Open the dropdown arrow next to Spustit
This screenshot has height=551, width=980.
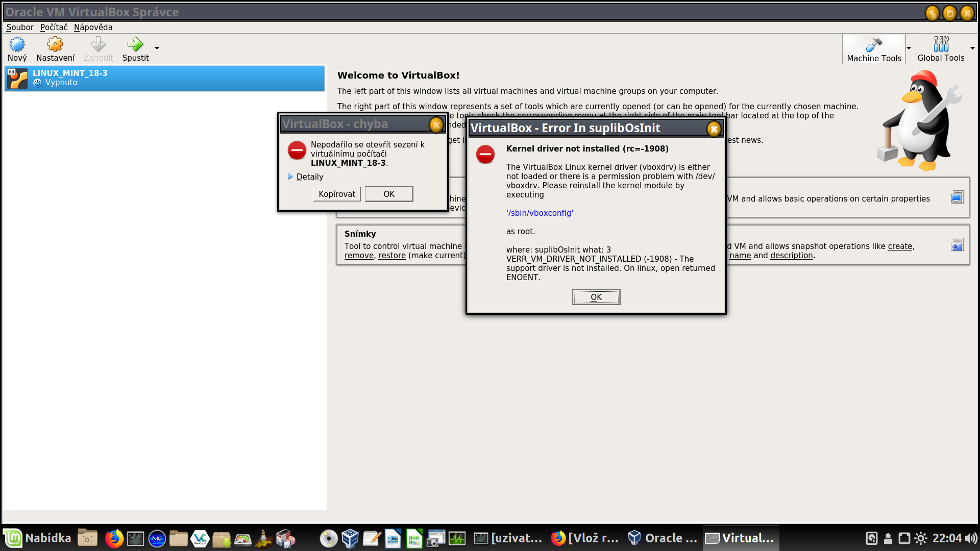click(157, 48)
